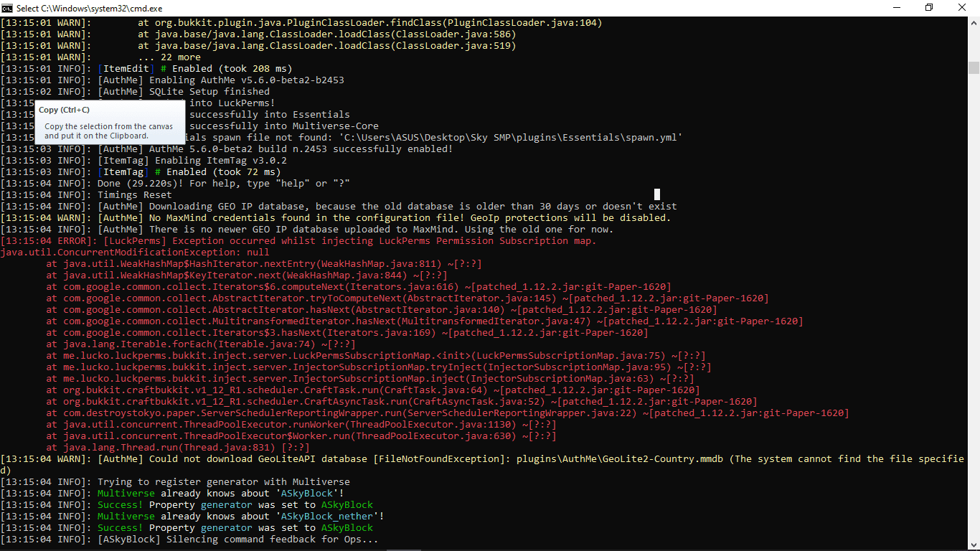Close the cmd.exe window
This screenshot has height=551, width=980.
962,8
